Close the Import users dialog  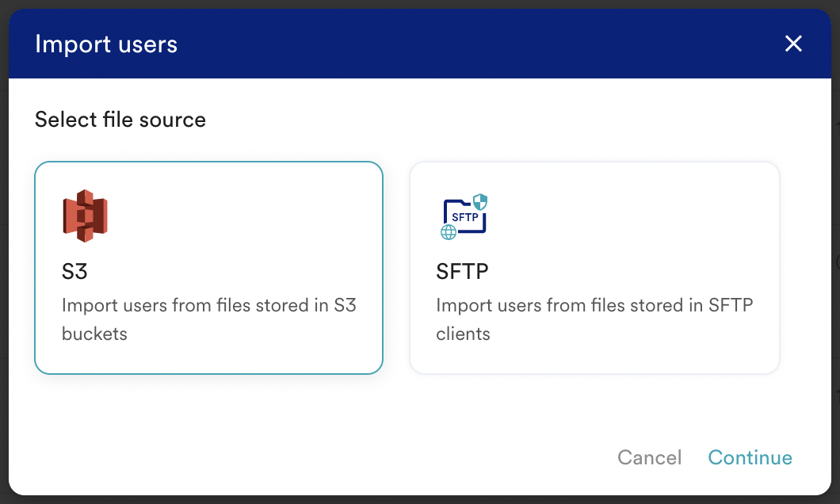[793, 44]
